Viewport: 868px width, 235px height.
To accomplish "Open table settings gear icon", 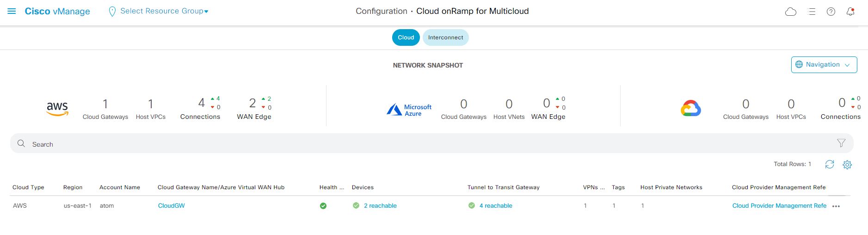I will click(x=847, y=165).
